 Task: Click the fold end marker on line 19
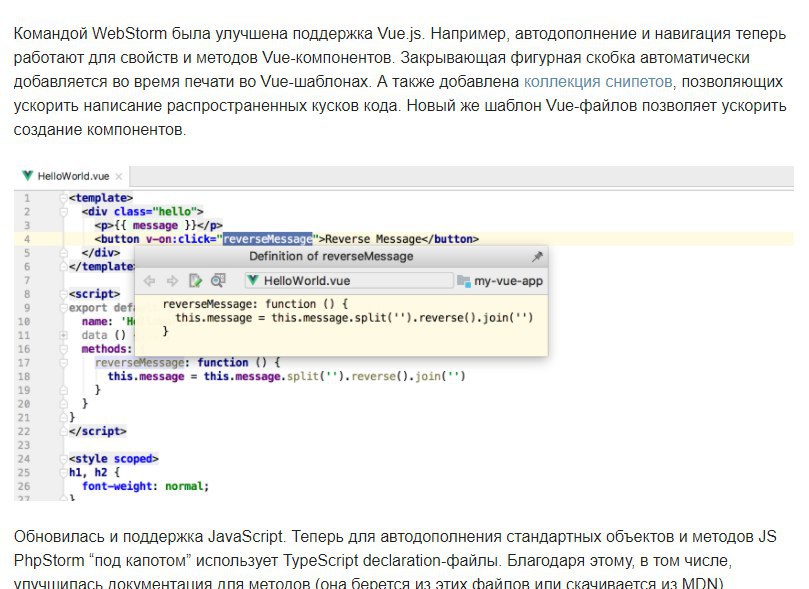click(63, 390)
